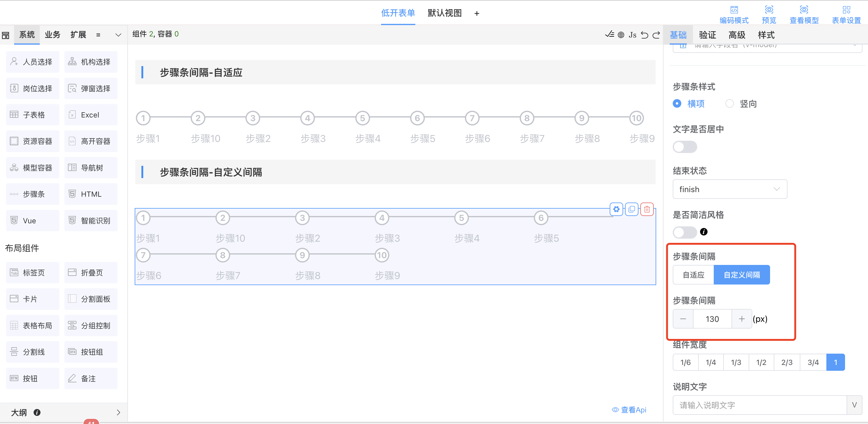
Task: Open the Js script editor icon
Action: click(x=632, y=35)
